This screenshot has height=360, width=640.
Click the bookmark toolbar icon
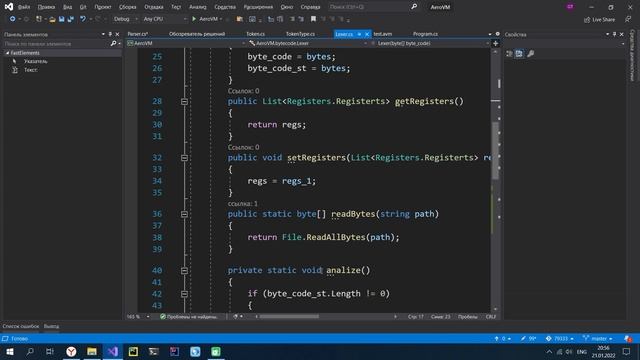pos(313,19)
